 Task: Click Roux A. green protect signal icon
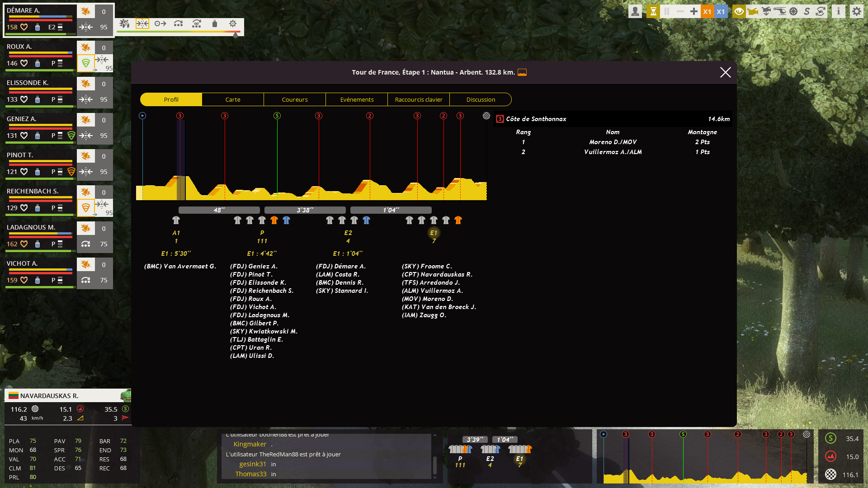coord(86,63)
